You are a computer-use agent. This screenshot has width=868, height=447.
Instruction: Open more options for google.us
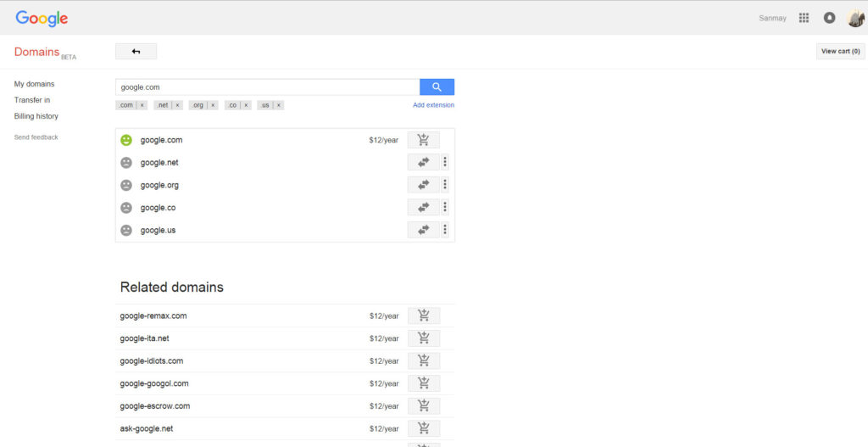pos(445,230)
